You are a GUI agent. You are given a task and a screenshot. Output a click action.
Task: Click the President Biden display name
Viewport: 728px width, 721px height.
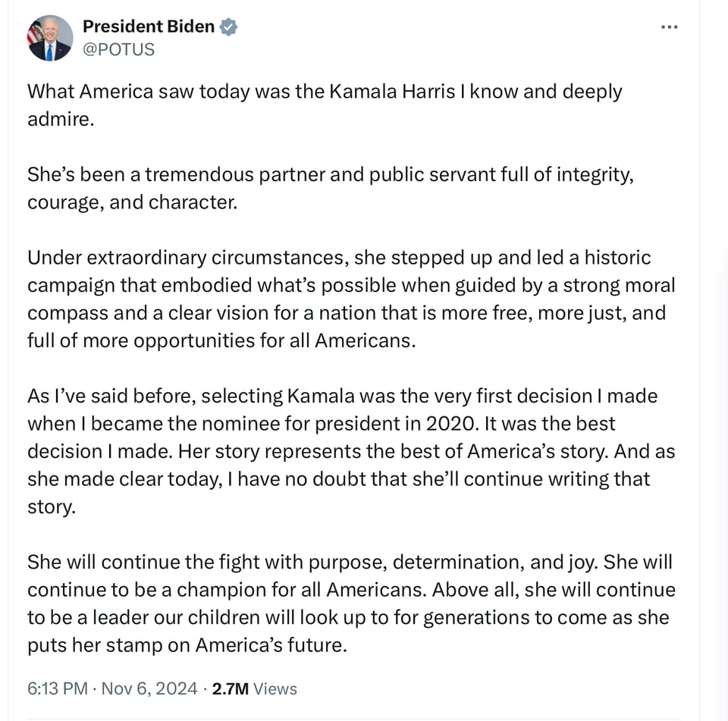pyautogui.click(x=149, y=27)
